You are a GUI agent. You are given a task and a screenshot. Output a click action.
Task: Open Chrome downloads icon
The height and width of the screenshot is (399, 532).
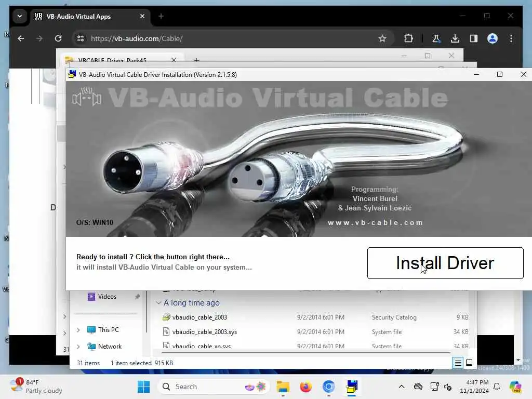coord(455,38)
